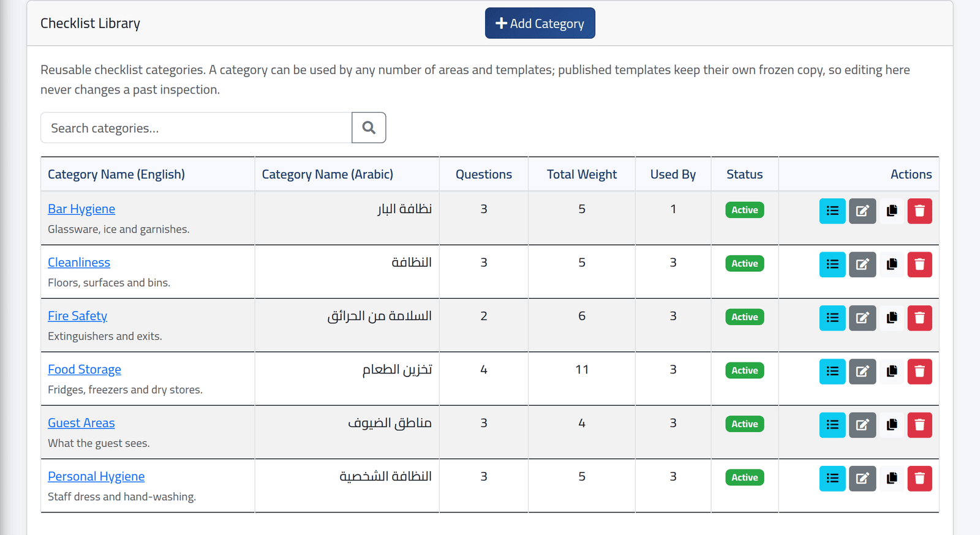Click the search magnifier button

(369, 127)
